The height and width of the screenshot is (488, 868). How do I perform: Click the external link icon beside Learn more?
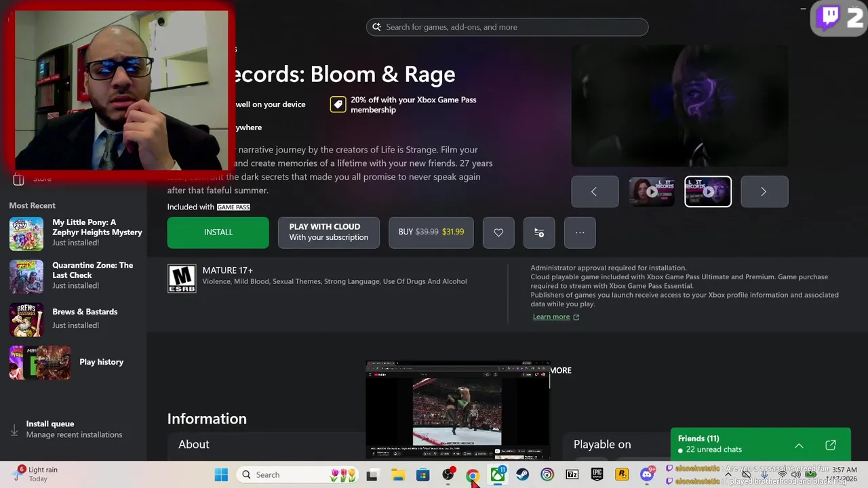(x=576, y=317)
